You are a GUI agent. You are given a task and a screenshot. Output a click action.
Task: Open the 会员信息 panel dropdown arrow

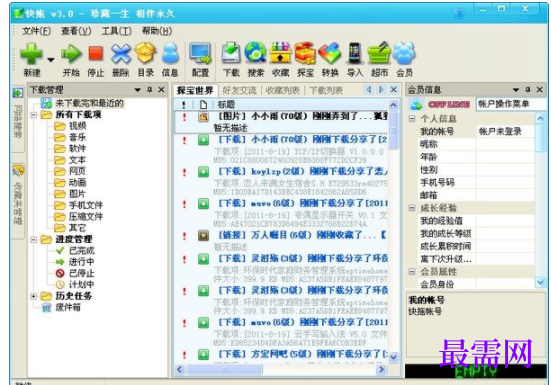[516, 90]
